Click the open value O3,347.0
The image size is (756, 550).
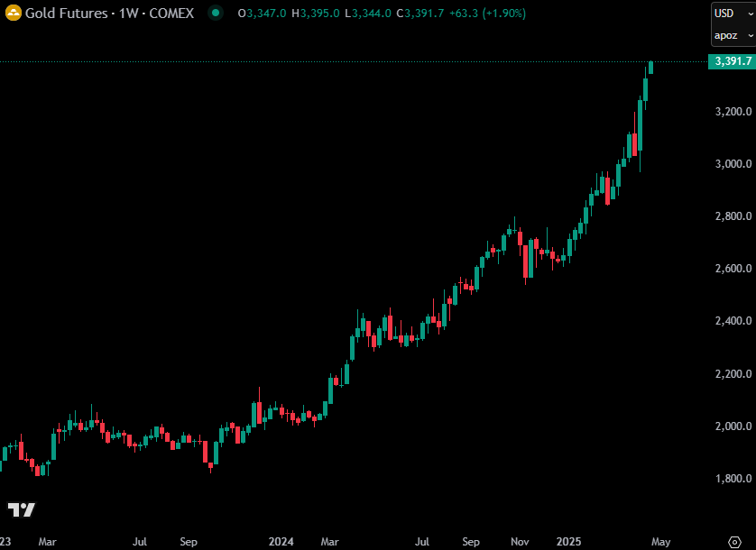coord(262,13)
